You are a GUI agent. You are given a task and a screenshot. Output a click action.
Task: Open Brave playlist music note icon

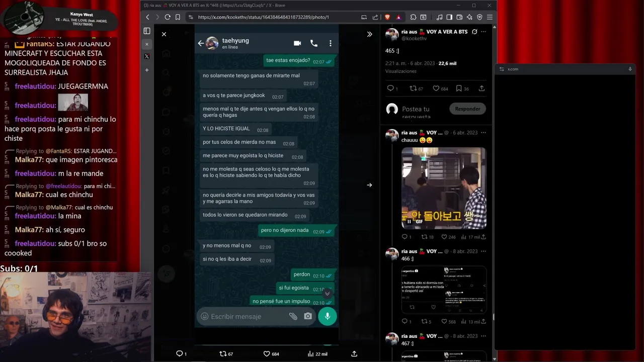point(440,17)
